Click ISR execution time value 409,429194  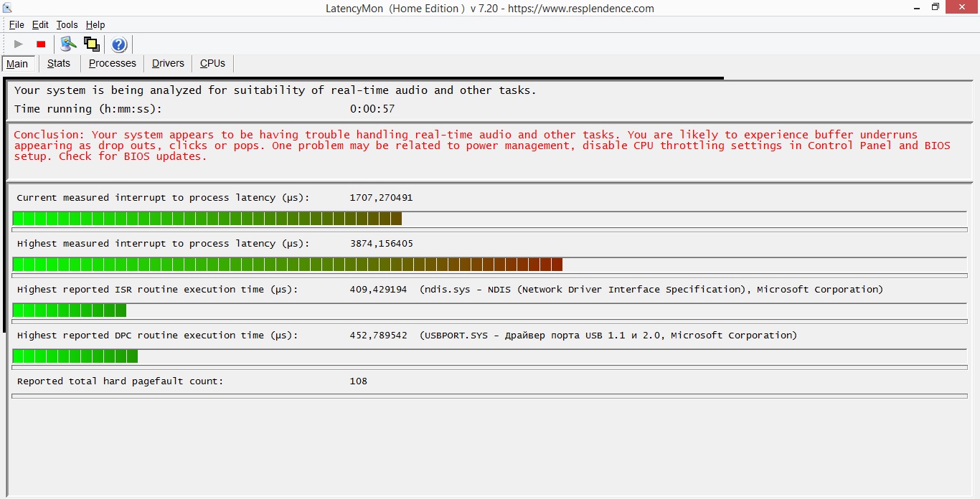[x=378, y=290]
